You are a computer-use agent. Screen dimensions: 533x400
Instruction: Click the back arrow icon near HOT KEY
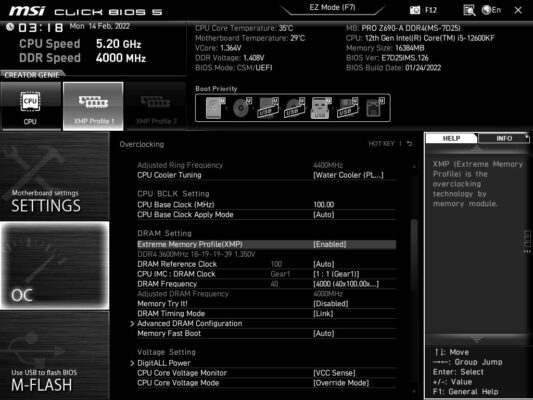[x=410, y=144]
